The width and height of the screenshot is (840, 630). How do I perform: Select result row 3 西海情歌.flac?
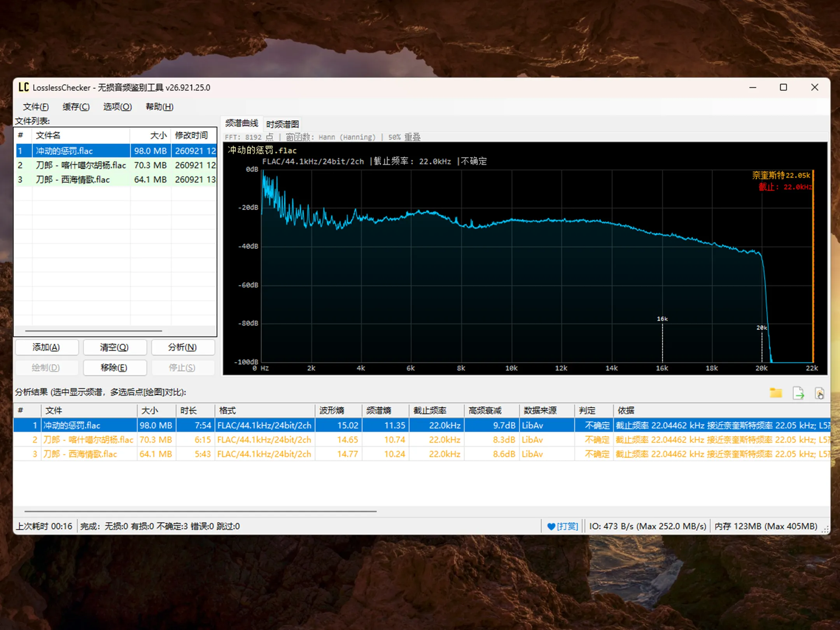[x=422, y=454]
